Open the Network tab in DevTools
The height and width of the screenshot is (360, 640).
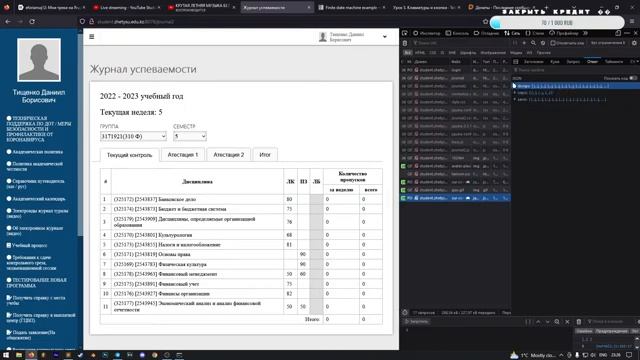pyautogui.click(x=512, y=33)
